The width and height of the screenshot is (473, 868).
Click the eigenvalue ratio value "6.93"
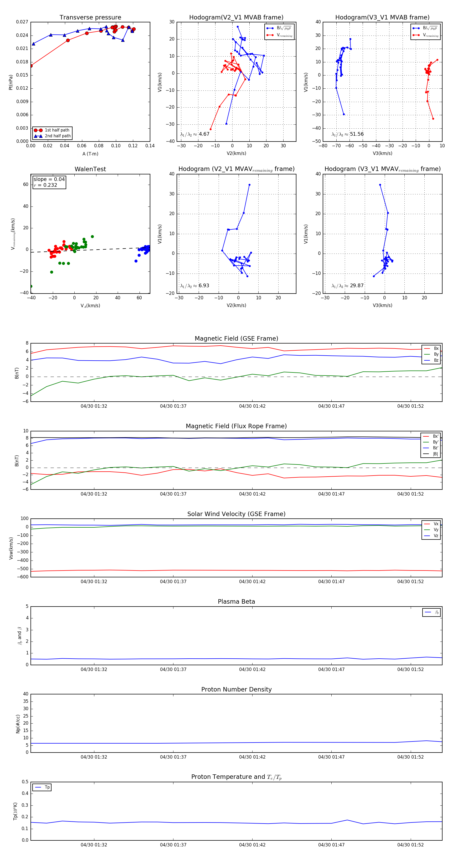pyautogui.click(x=204, y=286)
